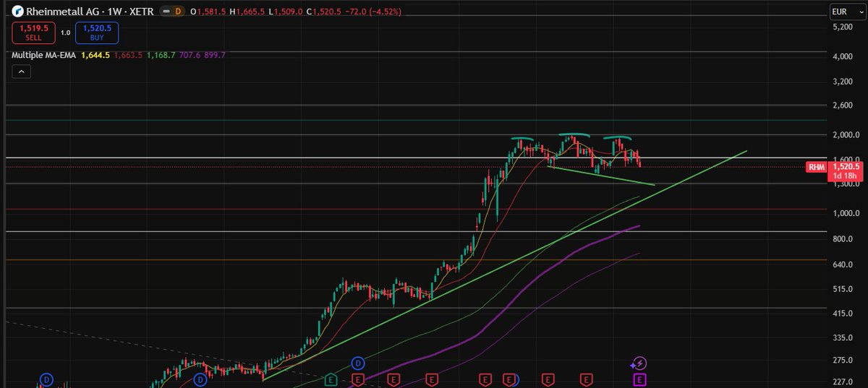Click the orange D data-status badge

click(x=178, y=12)
